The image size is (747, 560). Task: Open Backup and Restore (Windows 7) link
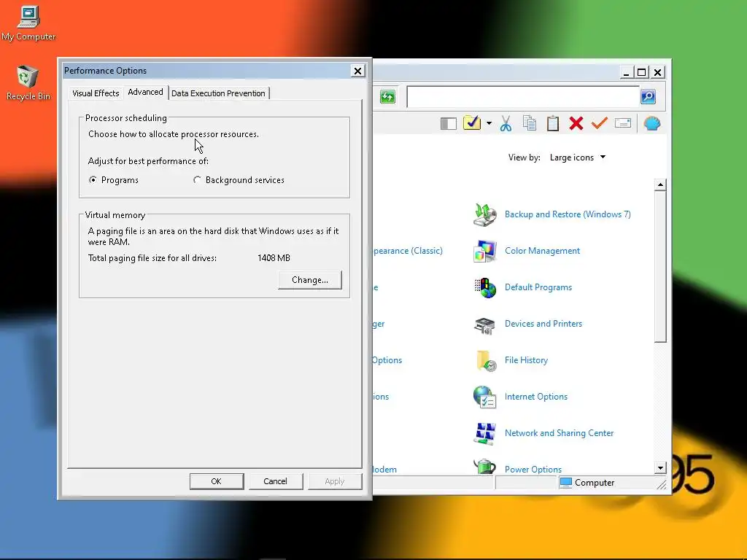568,214
